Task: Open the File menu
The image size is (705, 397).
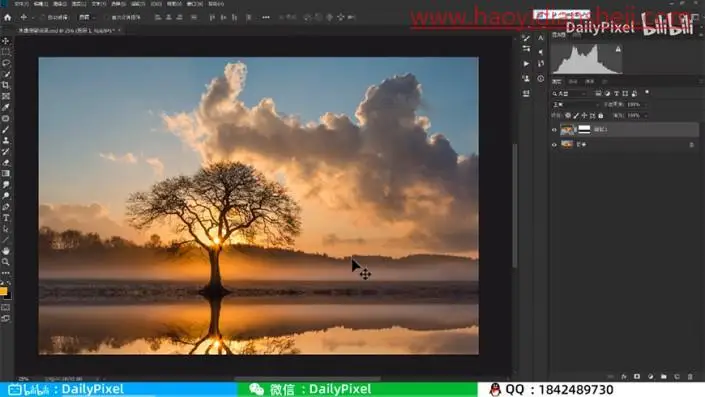Action: point(21,4)
